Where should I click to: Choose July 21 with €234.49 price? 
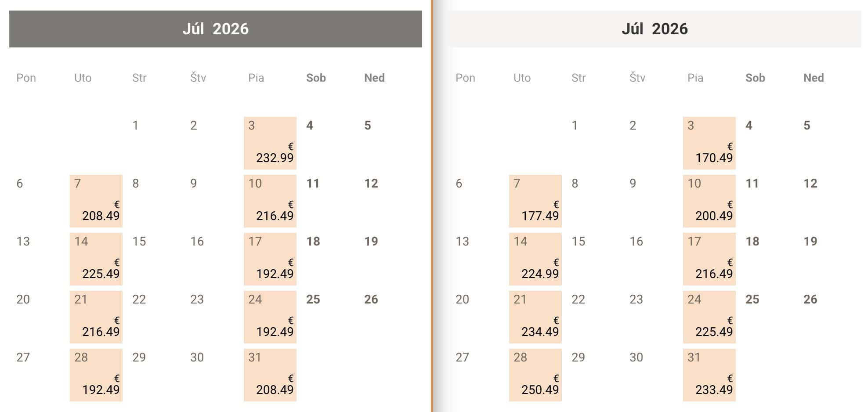[x=535, y=317]
